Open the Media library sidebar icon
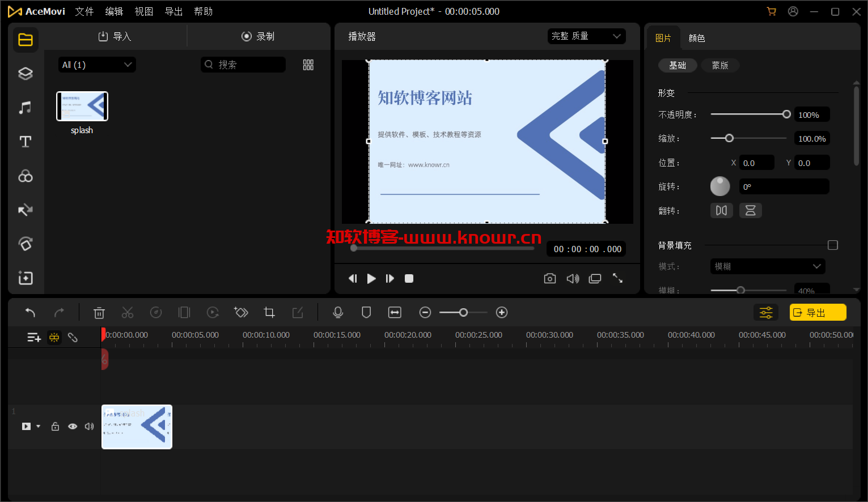Screen dimensions: 868x502 click(x=26, y=40)
